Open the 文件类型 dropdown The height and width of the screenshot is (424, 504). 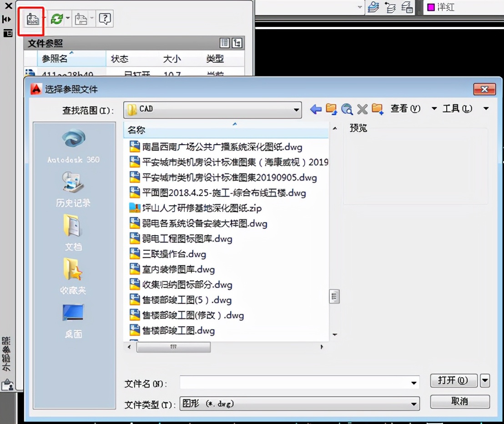coord(413,404)
